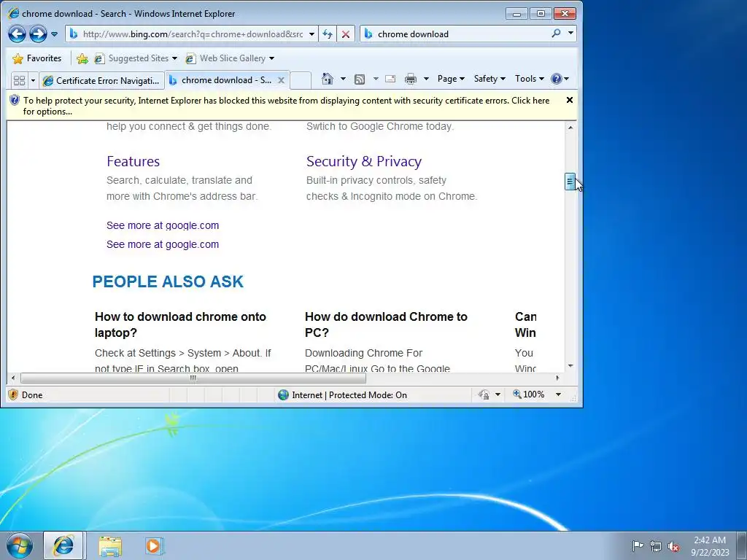
Task: Click the network tray icon
Action: (x=656, y=546)
